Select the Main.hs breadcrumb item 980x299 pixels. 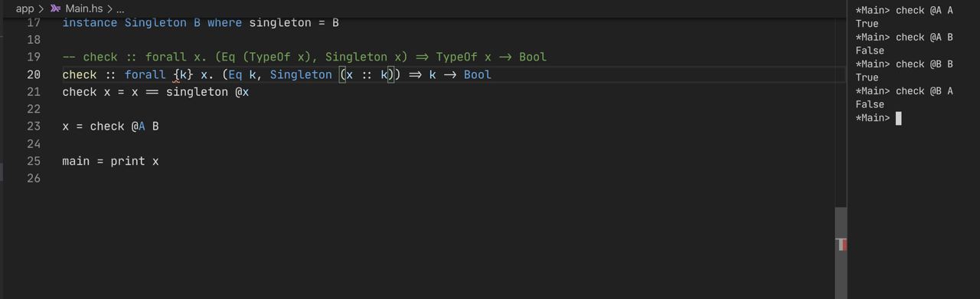(x=83, y=8)
